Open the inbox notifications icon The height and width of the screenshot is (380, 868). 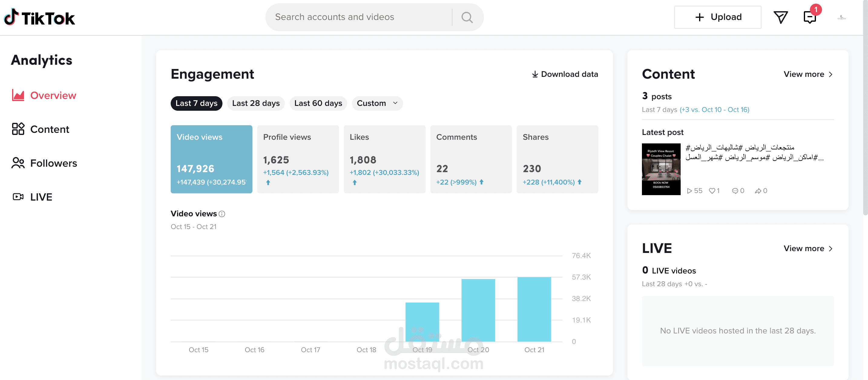click(809, 17)
